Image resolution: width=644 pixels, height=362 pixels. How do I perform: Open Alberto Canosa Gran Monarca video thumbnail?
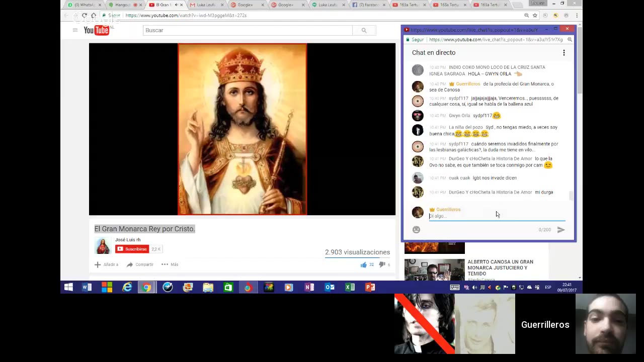pyautogui.click(x=435, y=270)
